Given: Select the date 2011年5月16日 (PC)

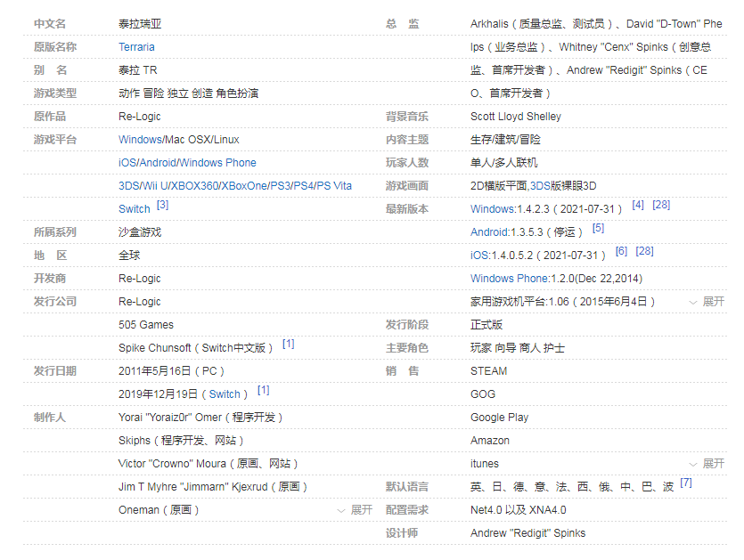Looking at the screenshot, I should pyautogui.click(x=171, y=371).
